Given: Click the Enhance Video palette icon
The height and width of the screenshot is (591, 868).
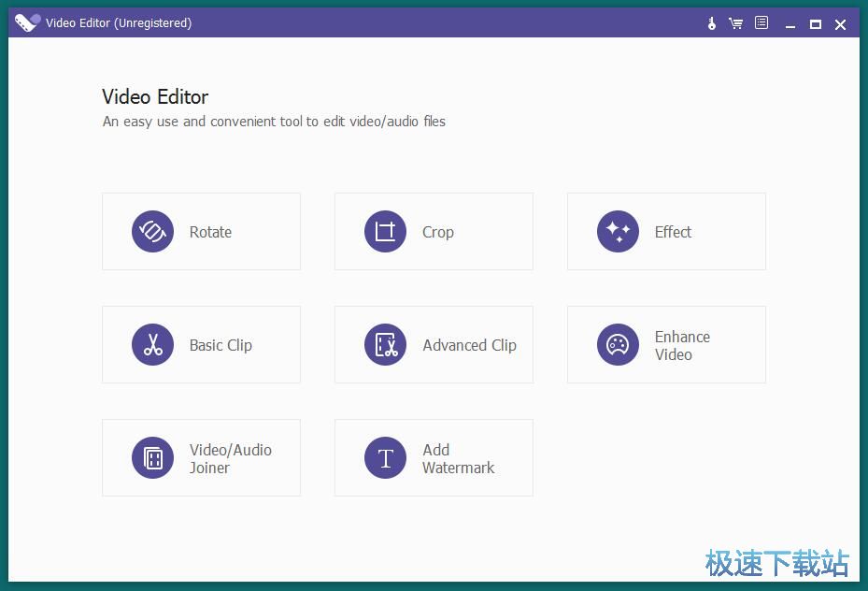Looking at the screenshot, I should tap(618, 344).
